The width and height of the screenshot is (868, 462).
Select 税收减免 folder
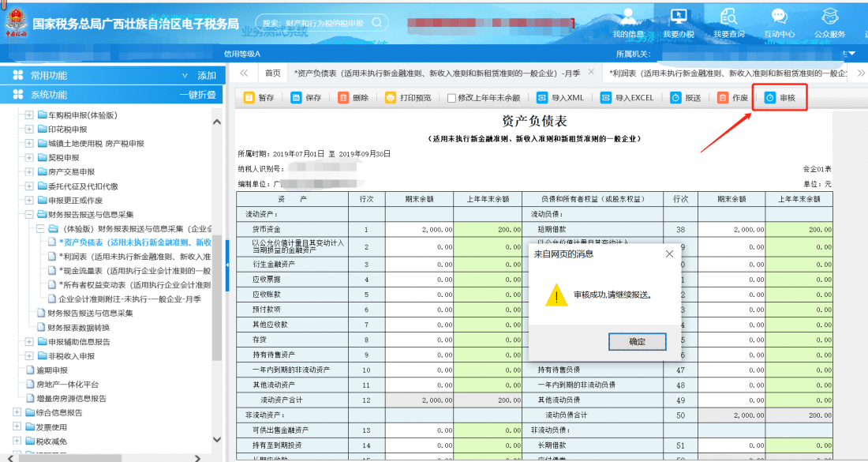[x=47, y=441]
